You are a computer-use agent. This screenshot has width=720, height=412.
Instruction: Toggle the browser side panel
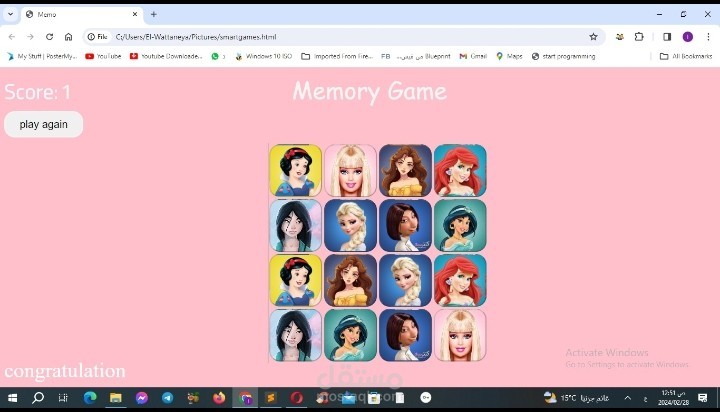[667, 37]
